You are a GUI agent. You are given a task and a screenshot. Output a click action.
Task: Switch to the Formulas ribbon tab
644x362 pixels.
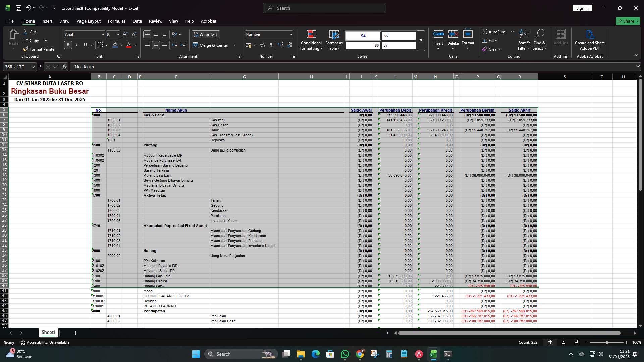(x=117, y=21)
